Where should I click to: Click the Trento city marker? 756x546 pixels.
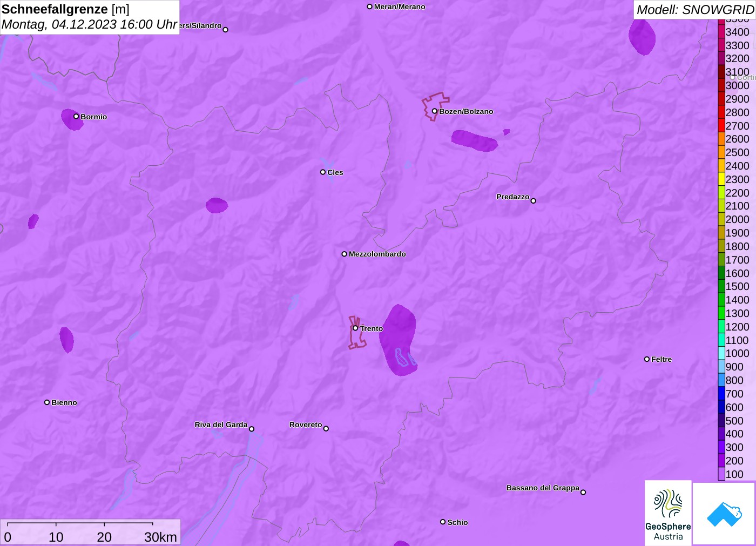[x=355, y=328]
